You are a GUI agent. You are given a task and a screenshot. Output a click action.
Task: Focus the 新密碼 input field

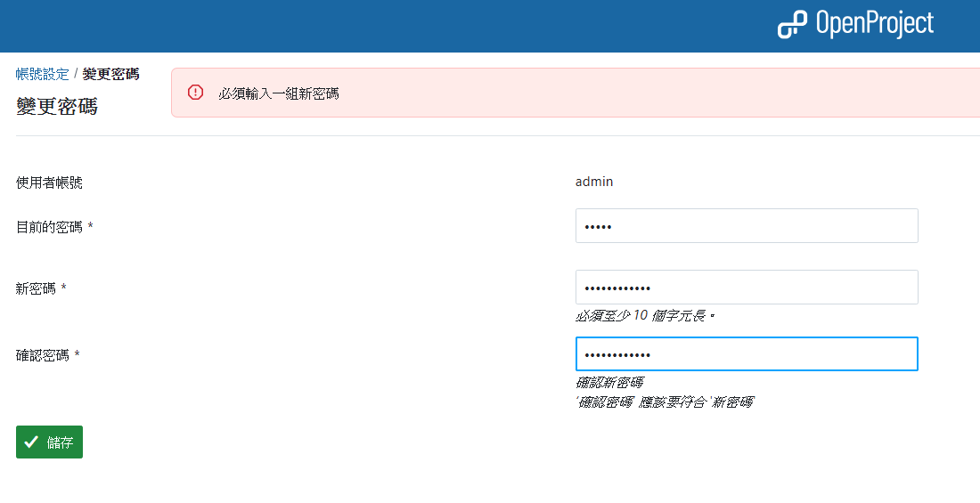pyautogui.click(x=747, y=288)
